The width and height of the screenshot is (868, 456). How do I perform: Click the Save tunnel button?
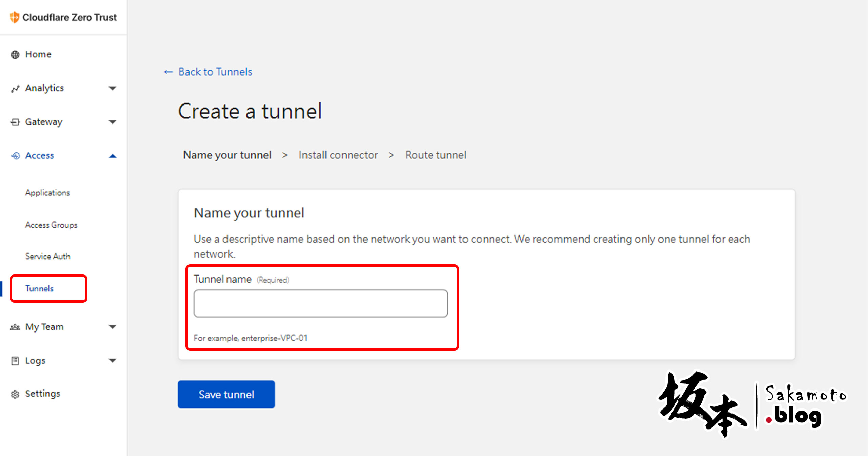pyautogui.click(x=226, y=394)
